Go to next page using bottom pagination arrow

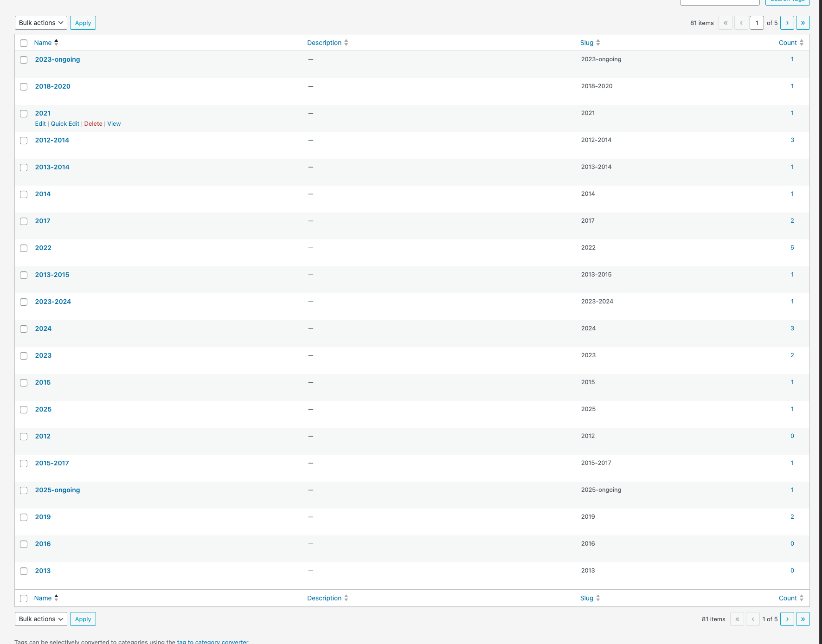(787, 619)
